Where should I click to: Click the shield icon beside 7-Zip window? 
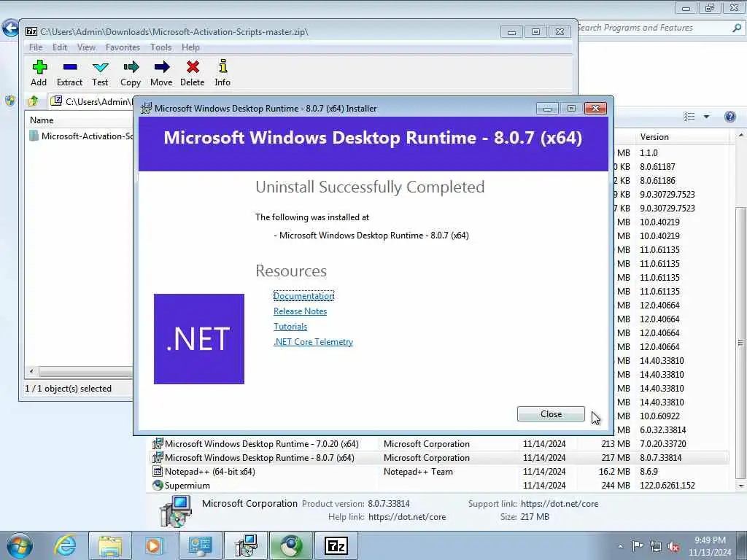point(10,101)
